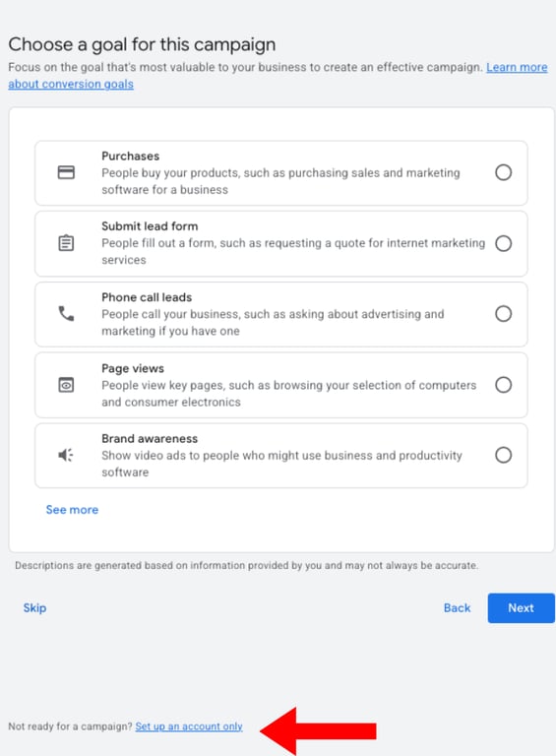The image size is (556, 756).
Task: Select the Submit lead form radio button
Action: (504, 243)
